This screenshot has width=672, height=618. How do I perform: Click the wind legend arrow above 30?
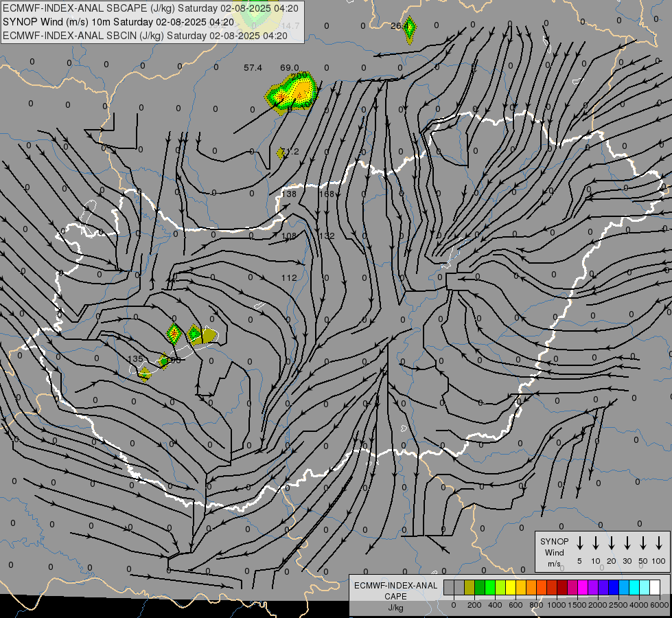pos(627,542)
